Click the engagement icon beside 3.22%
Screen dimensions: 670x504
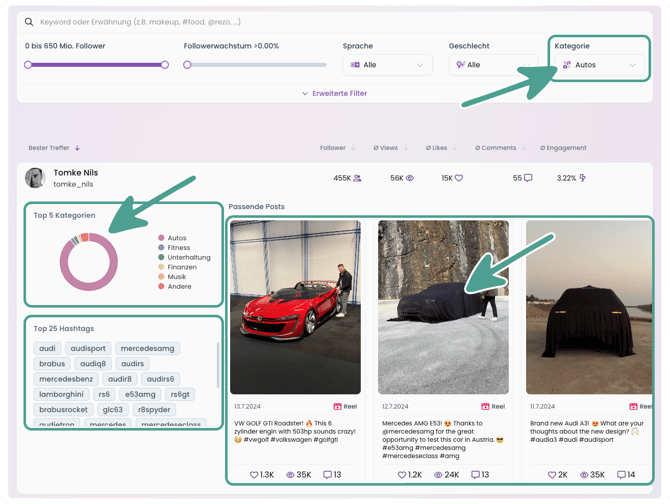(583, 178)
